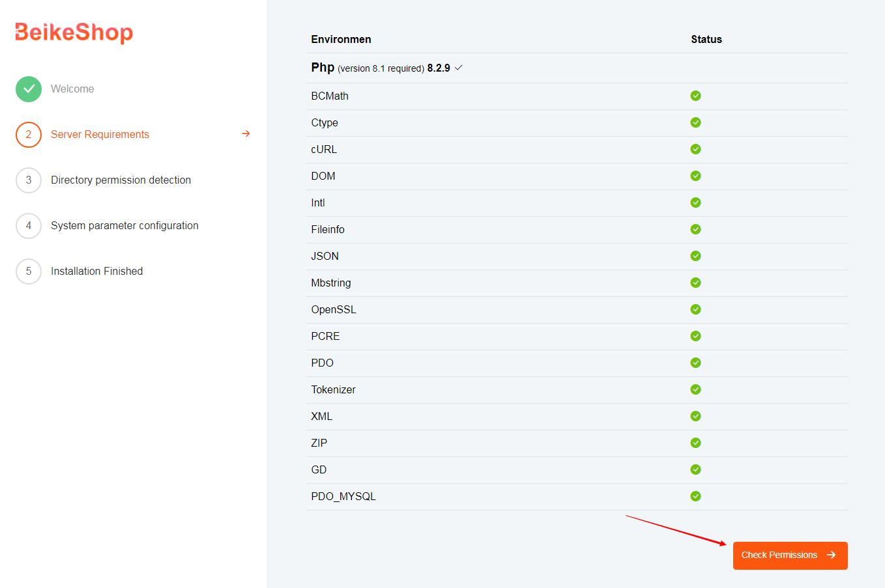This screenshot has height=588, width=885.
Task: Open the Welcome step
Action: point(72,89)
